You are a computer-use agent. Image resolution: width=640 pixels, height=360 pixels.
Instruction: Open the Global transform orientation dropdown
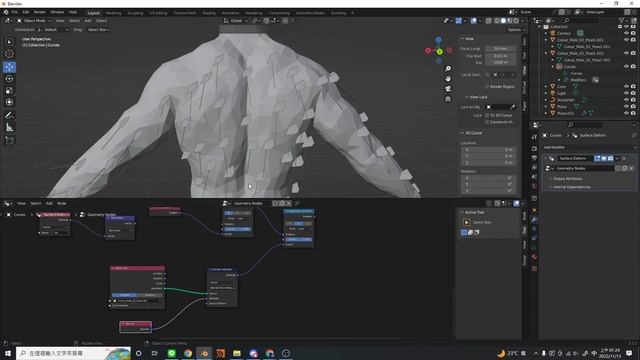click(236, 21)
